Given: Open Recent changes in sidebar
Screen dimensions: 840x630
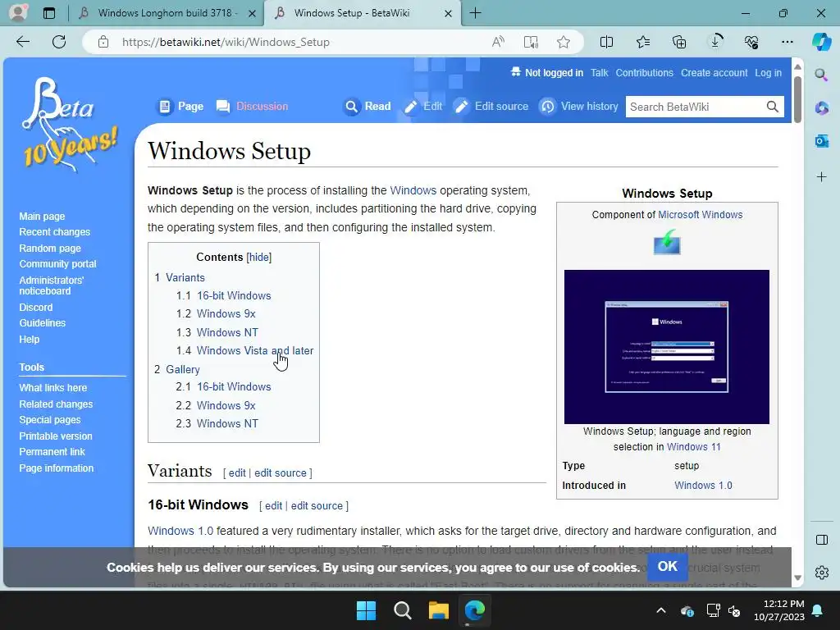Looking at the screenshot, I should pos(55,232).
